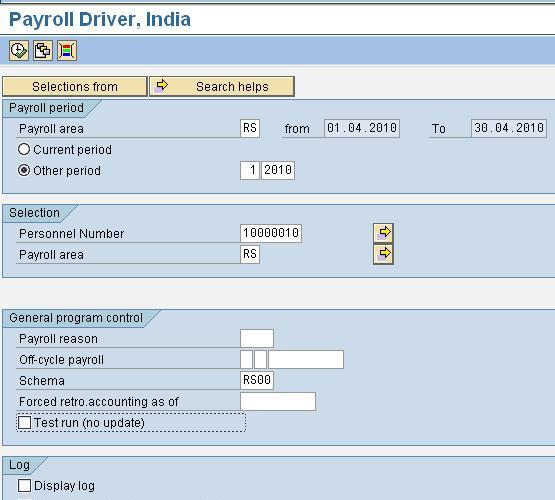
Task: Click the wide Off-cycle payroll date field
Action: 306,360
